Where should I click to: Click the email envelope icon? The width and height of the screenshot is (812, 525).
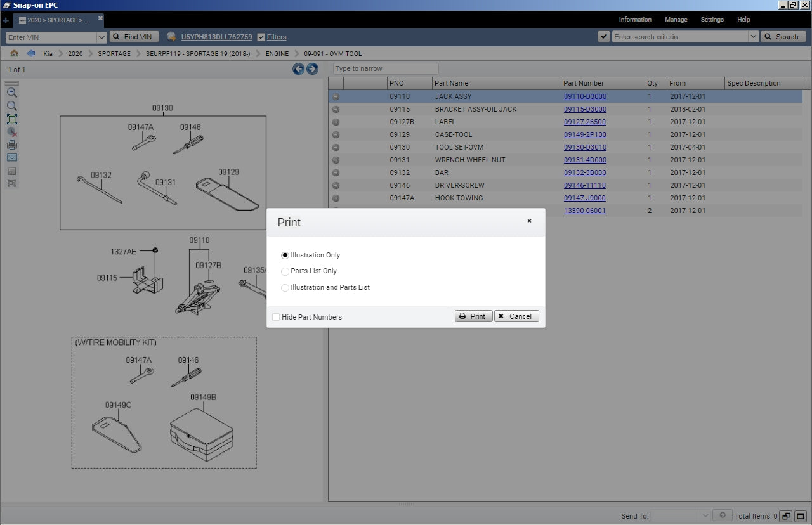point(11,158)
